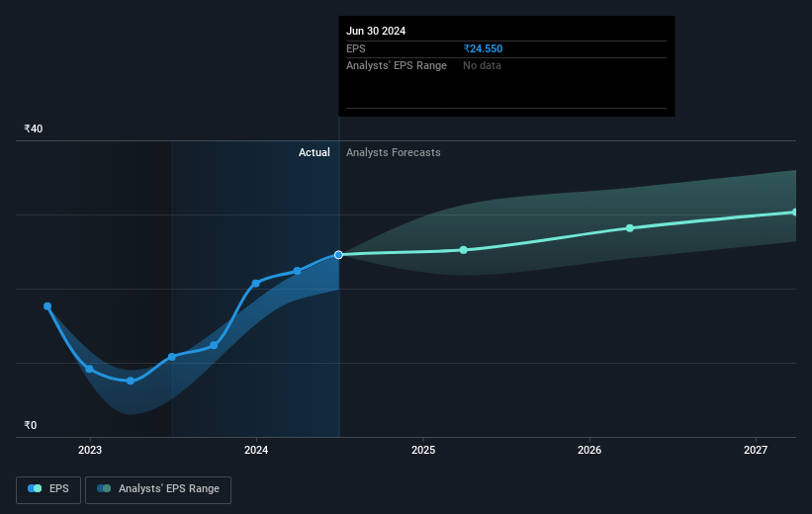Click the EPS data point at start of 2024
812x514 pixels.
click(x=256, y=284)
